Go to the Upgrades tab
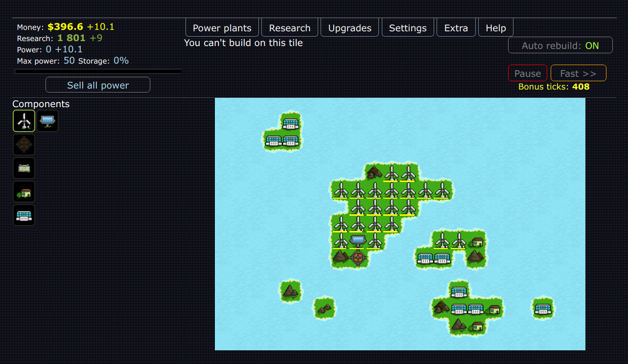This screenshot has height=364, width=628. point(349,28)
